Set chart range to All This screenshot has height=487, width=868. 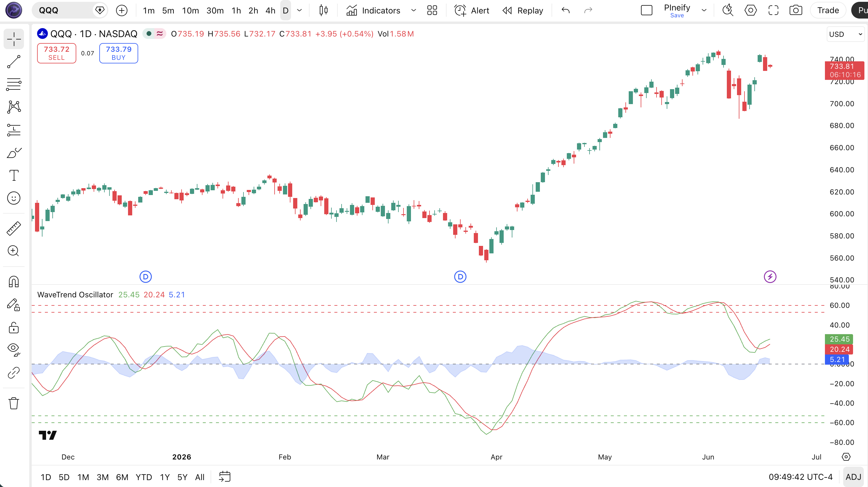click(x=200, y=477)
